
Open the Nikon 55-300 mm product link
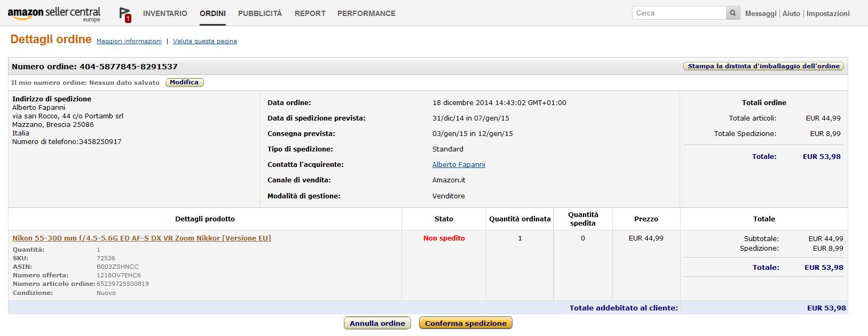141,238
